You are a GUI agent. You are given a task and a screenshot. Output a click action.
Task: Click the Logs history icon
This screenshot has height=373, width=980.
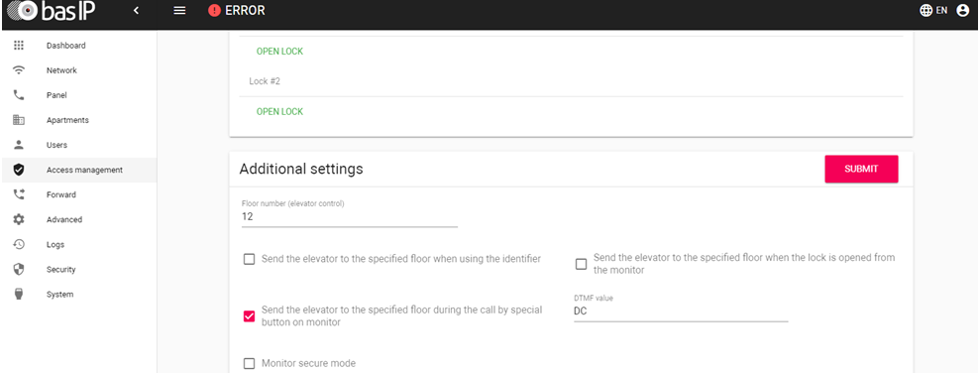(x=19, y=245)
